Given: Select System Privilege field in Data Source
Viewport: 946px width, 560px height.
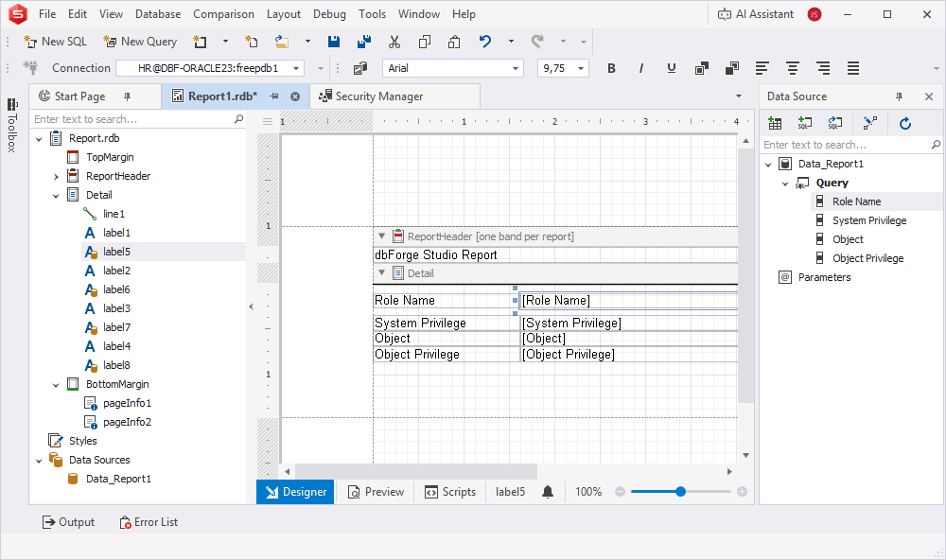Looking at the screenshot, I should [868, 220].
